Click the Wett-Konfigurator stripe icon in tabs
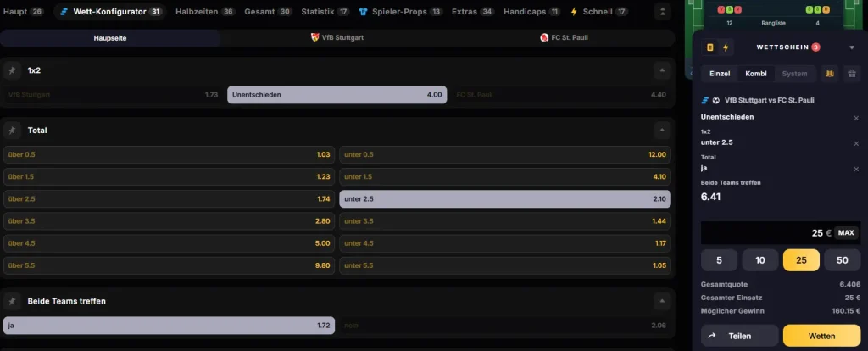Image resolution: width=868 pixels, height=351 pixels. coord(64,12)
